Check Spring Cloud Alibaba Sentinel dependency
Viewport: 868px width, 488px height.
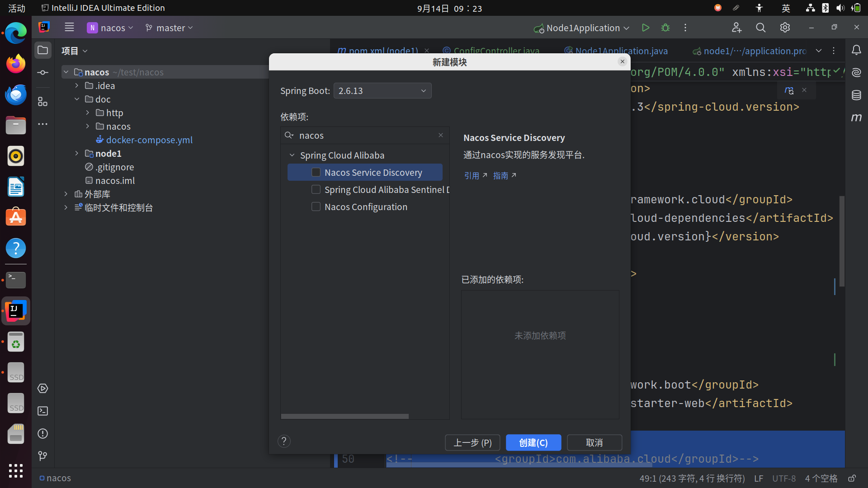click(x=316, y=189)
